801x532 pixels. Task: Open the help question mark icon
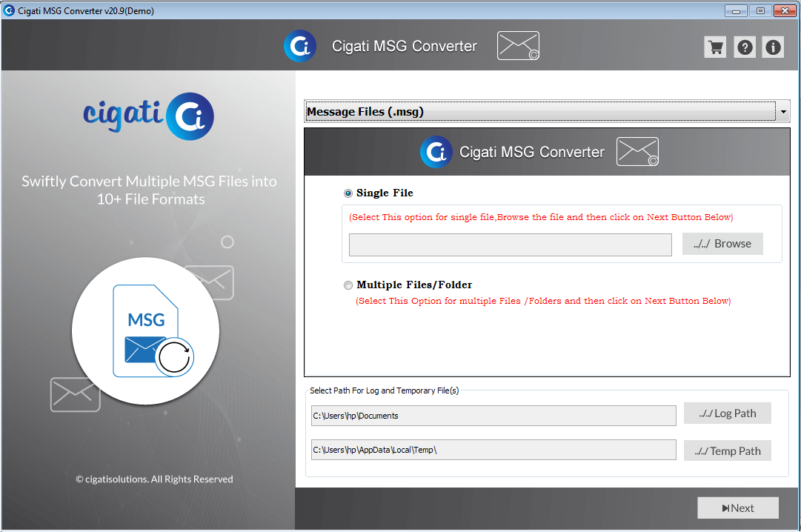point(745,47)
